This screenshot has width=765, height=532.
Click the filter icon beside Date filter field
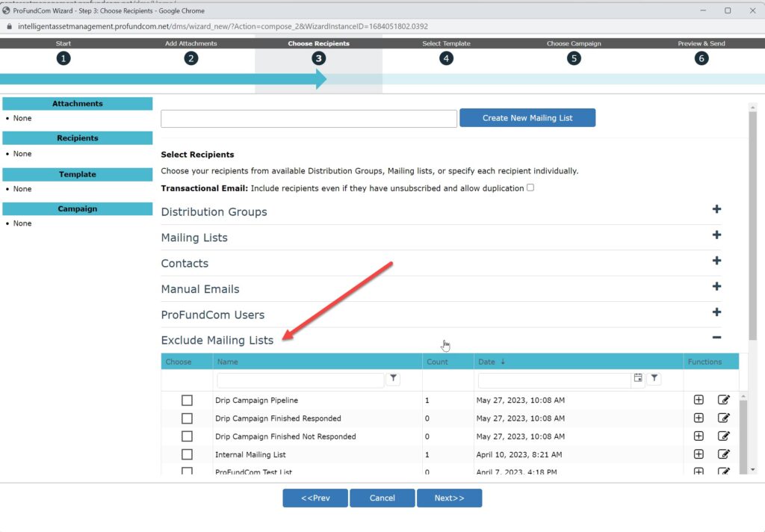pos(654,379)
